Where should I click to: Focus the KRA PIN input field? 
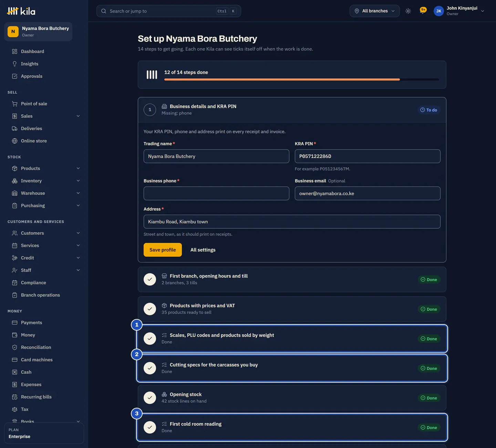pos(368,156)
